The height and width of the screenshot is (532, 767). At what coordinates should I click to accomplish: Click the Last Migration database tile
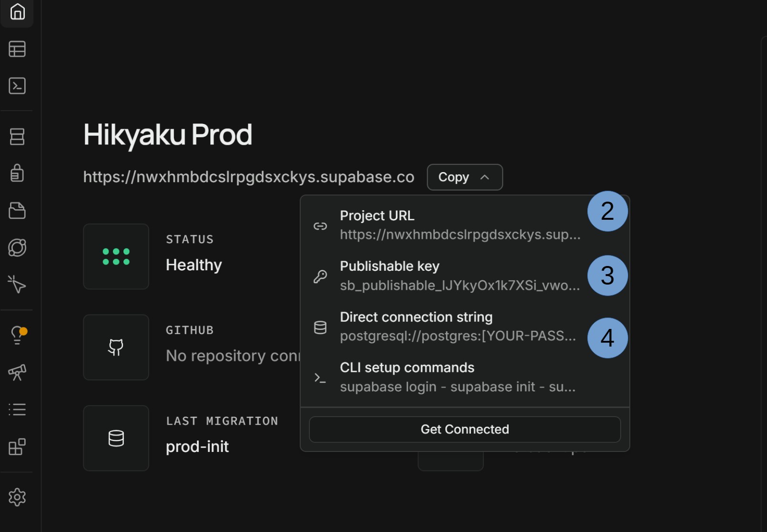pyautogui.click(x=116, y=438)
